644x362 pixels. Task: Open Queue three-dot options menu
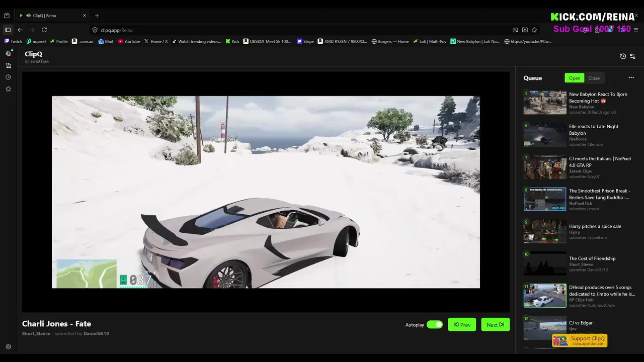[x=631, y=77]
